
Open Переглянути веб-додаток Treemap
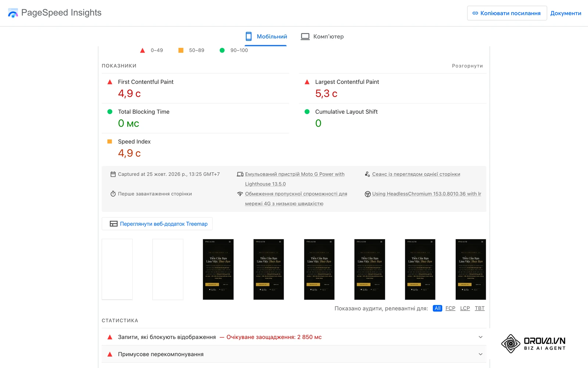click(157, 224)
